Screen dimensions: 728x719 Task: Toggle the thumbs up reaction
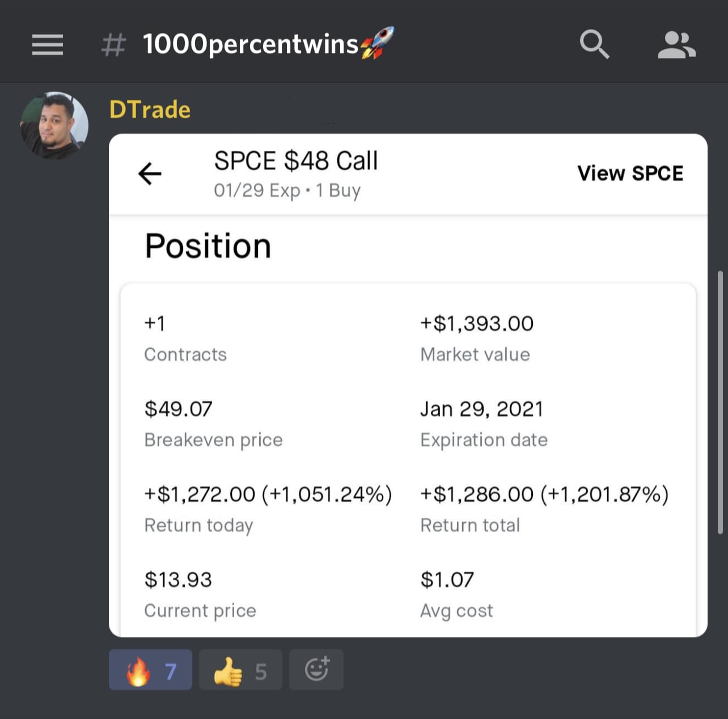pos(240,670)
